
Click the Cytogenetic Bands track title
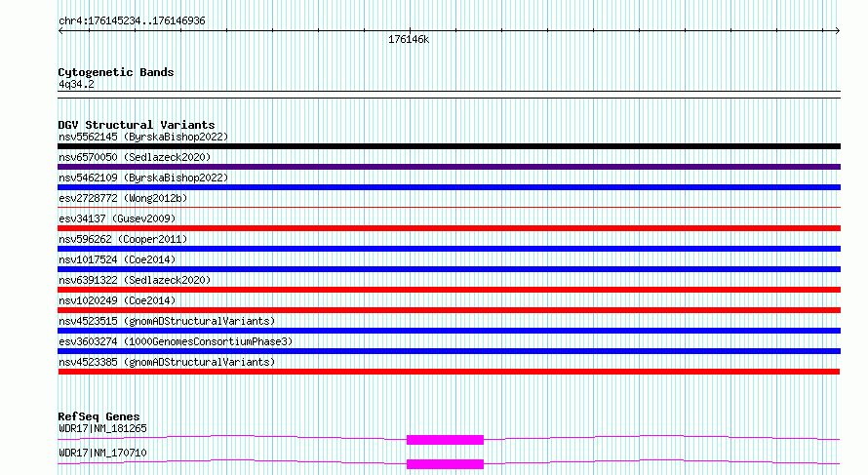pos(116,72)
